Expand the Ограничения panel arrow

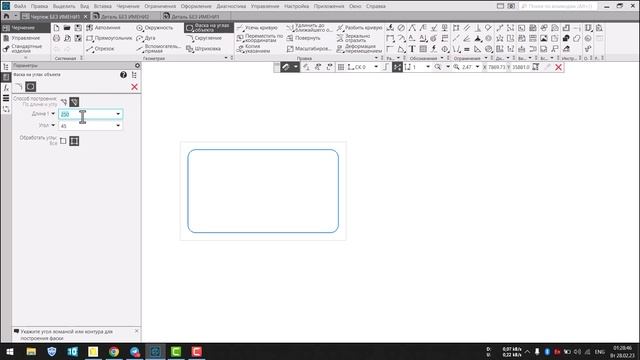pos(486,58)
